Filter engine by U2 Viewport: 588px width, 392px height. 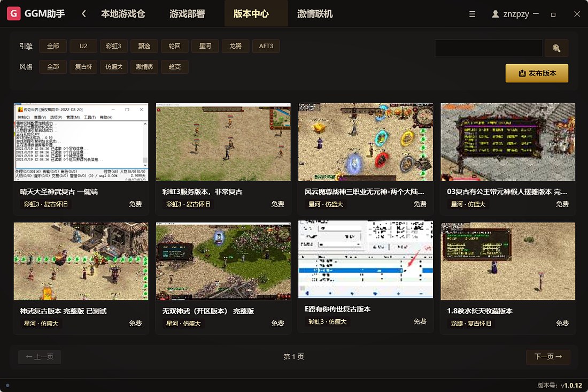coord(83,46)
